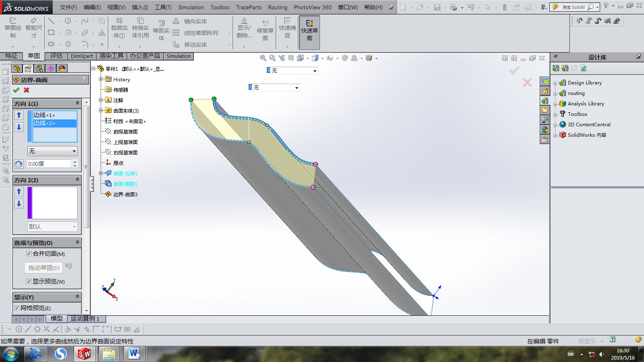Expand the History node in feature tree

[x=101, y=79]
